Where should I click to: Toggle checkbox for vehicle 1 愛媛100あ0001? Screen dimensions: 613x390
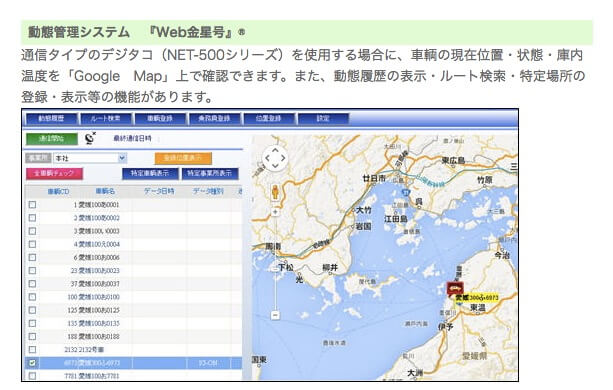[x=32, y=205]
